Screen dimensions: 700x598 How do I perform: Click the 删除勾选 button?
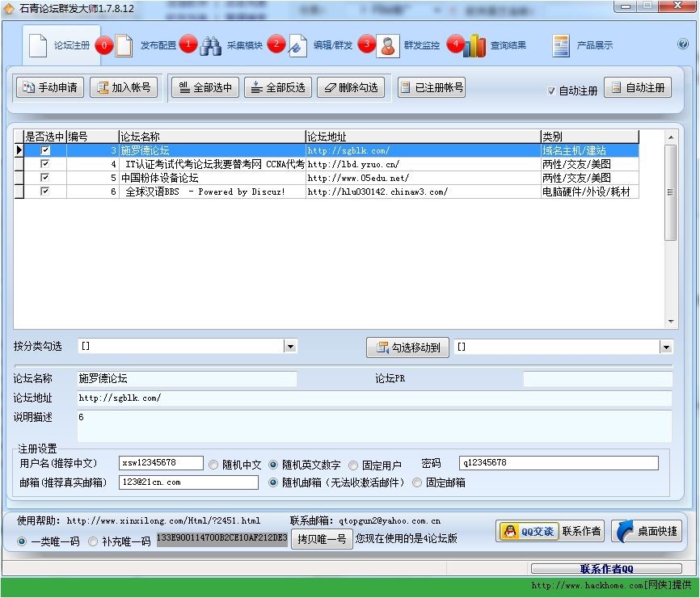[x=351, y=87]
